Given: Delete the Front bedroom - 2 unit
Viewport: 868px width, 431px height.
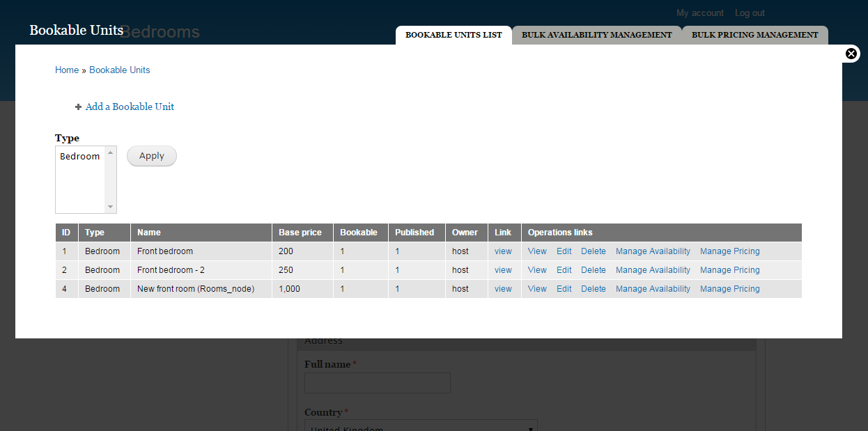Looking at the screenshot, I should pyautogui.click(x=594, y=270).
